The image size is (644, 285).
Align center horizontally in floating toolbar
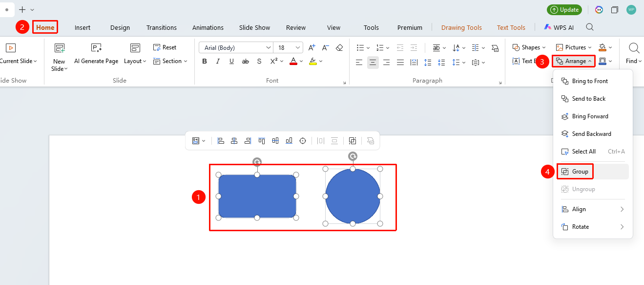(x=234, y=141)
